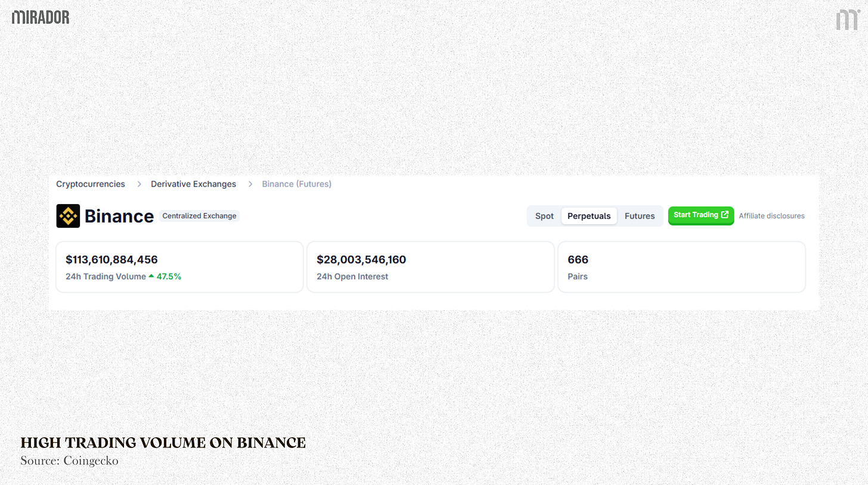
Task: Click the chevron after Derivative Exchanges breadcrumb
Action: coord(250,184)
